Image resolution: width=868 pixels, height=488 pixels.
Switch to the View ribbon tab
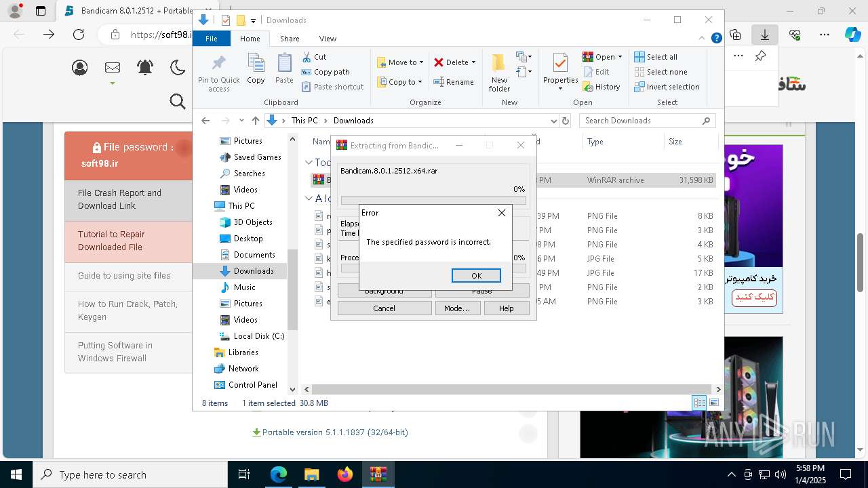[x=328, y=39]
